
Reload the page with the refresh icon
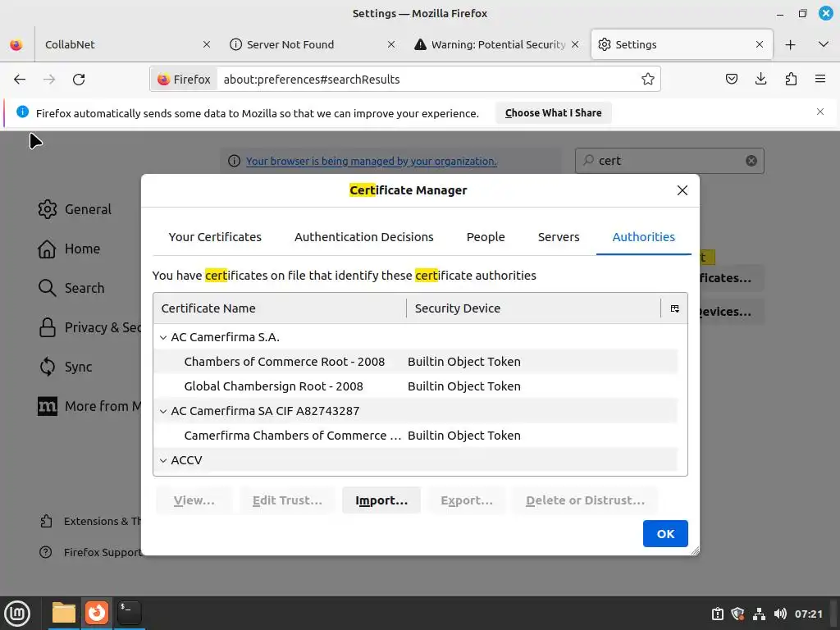[x=79, y=80]
